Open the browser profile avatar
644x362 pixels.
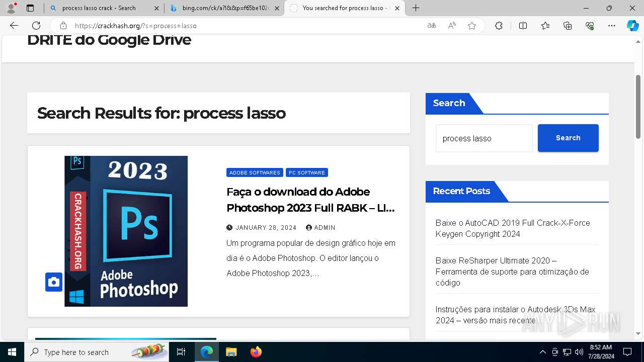tap(11, 8)
